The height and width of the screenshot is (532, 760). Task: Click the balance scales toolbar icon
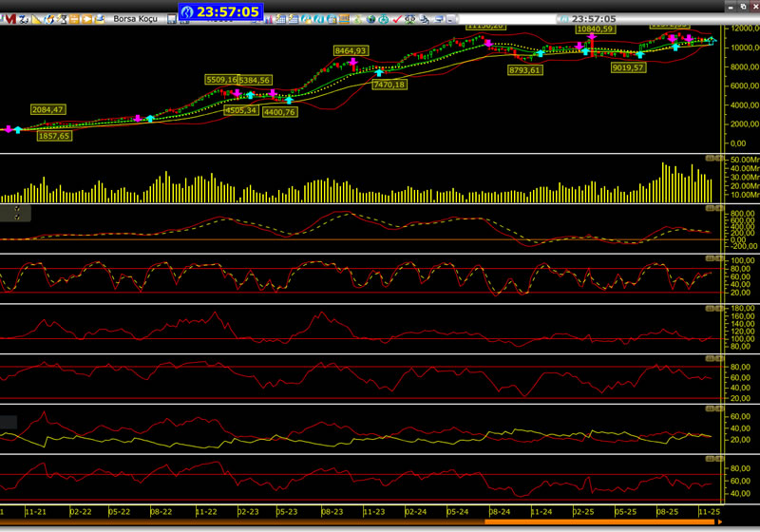[410, 19]
